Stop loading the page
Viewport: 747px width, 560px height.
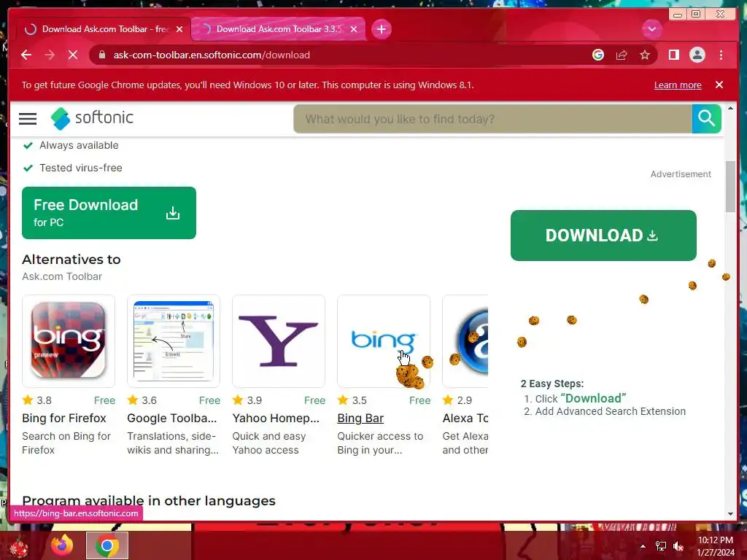pos(73,55)
